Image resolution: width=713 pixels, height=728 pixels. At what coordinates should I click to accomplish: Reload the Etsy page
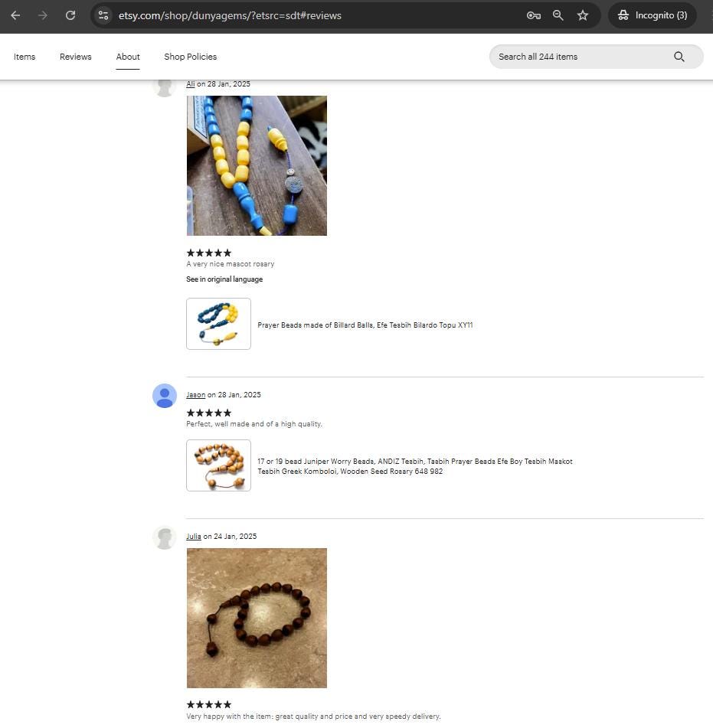[x=70, y=15]
